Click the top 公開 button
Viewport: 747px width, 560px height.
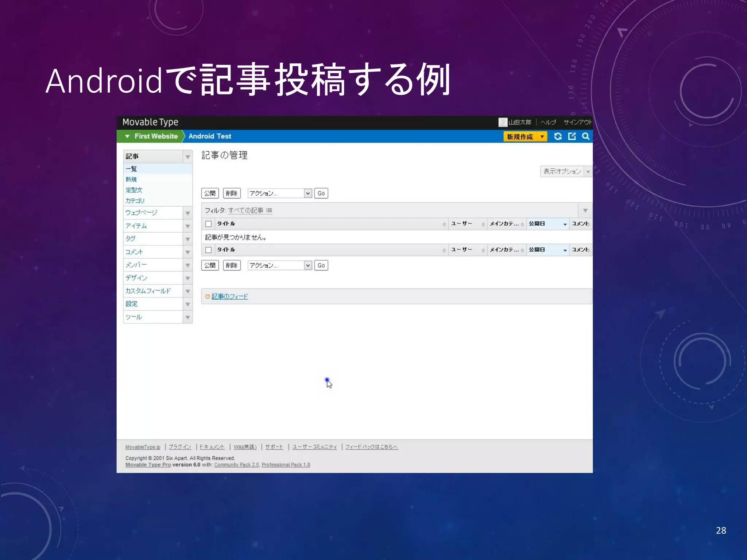[210, 193]
